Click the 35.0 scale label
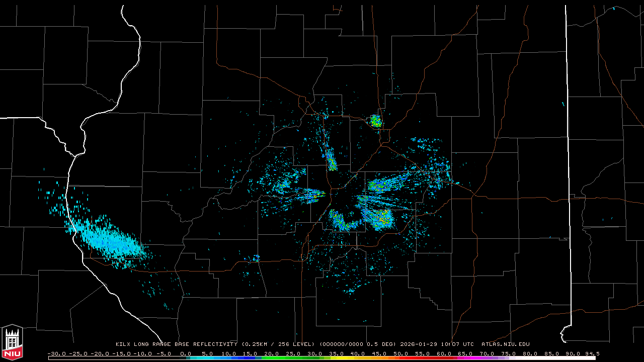The image size is (644, 362). click(337, 353)
